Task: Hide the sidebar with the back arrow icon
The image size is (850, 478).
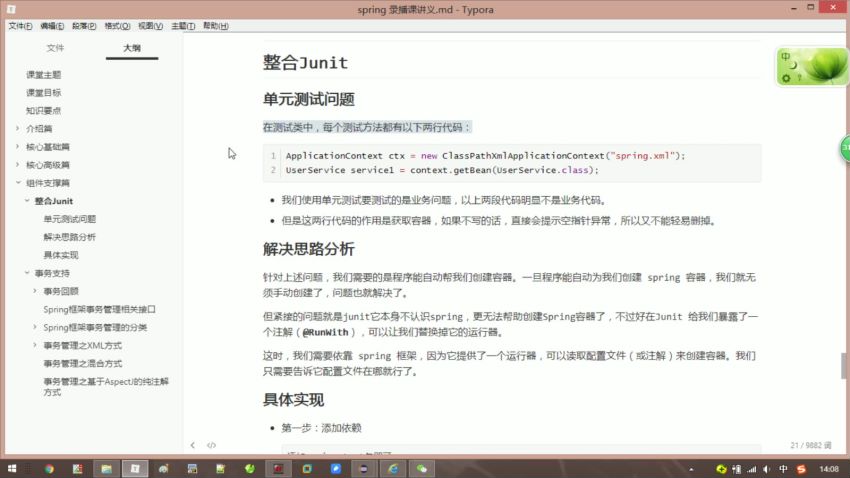Action: point(192,445)
